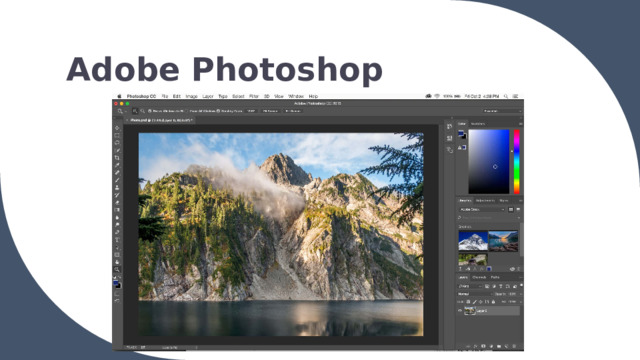The width and height of the screenshot is (640, 360).
Task: Open the Apple menu
Action: [x=119, y=96]
